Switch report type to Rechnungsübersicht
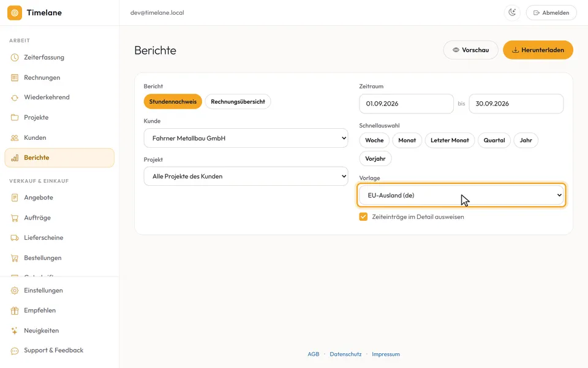 click(238, 101)
